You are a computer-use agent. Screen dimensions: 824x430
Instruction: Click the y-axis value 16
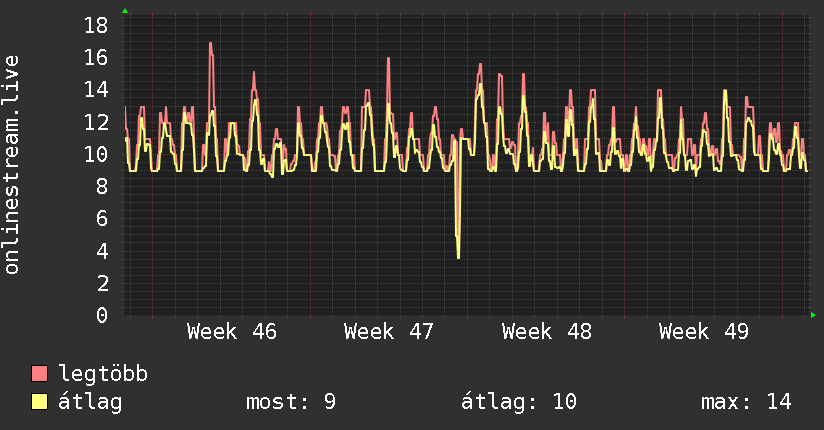[96, 57]
